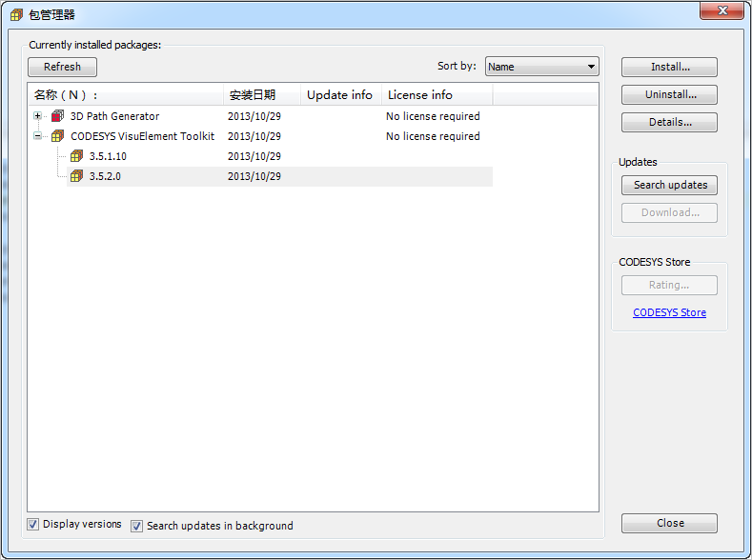Expand the 3D Path Generator tree node
752x560 pixels.
[37, 115]
